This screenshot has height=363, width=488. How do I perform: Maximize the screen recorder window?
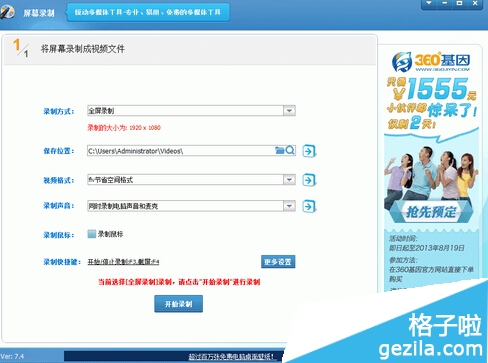pyautogui.click(x=459, y=3)
